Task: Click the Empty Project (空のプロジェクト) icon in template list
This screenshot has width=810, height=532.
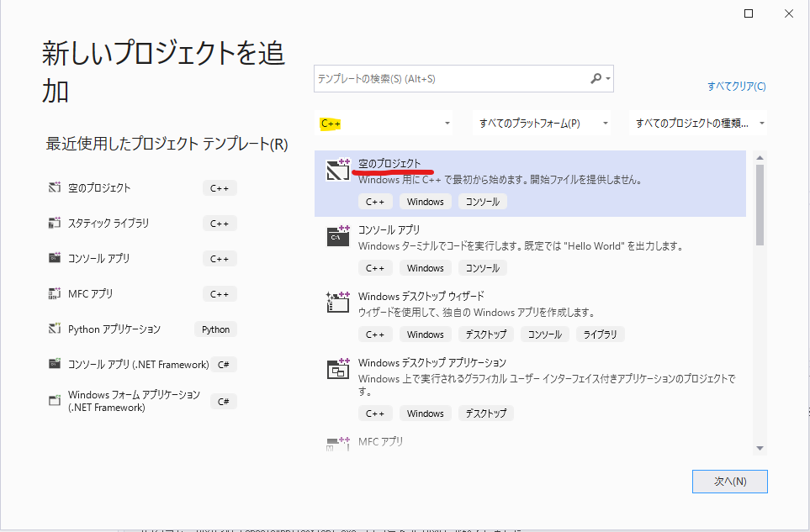Action: 337,171
